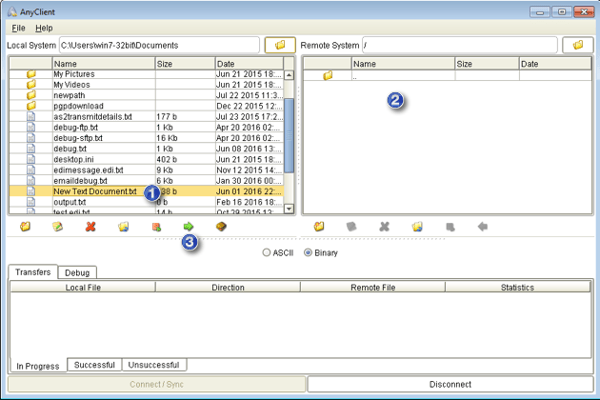
Task: Switch to the Transfers tab
Action: click(x=33, y=272)
